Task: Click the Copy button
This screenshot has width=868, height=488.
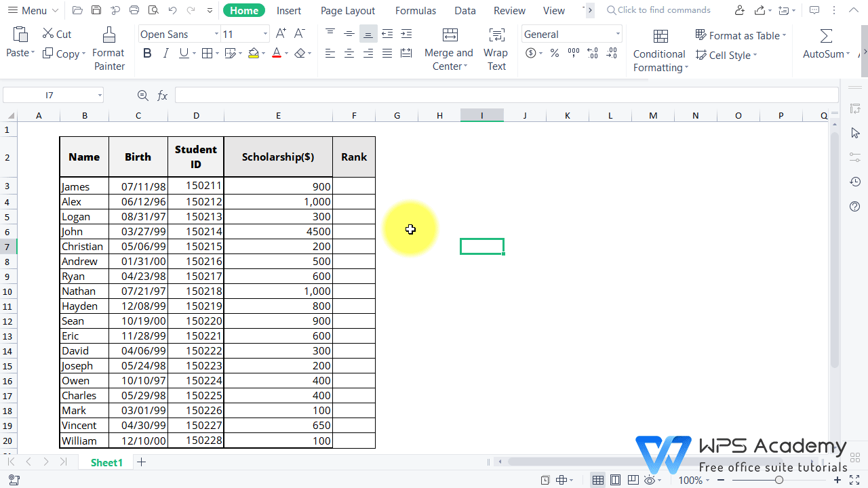Action: [63, 53]
